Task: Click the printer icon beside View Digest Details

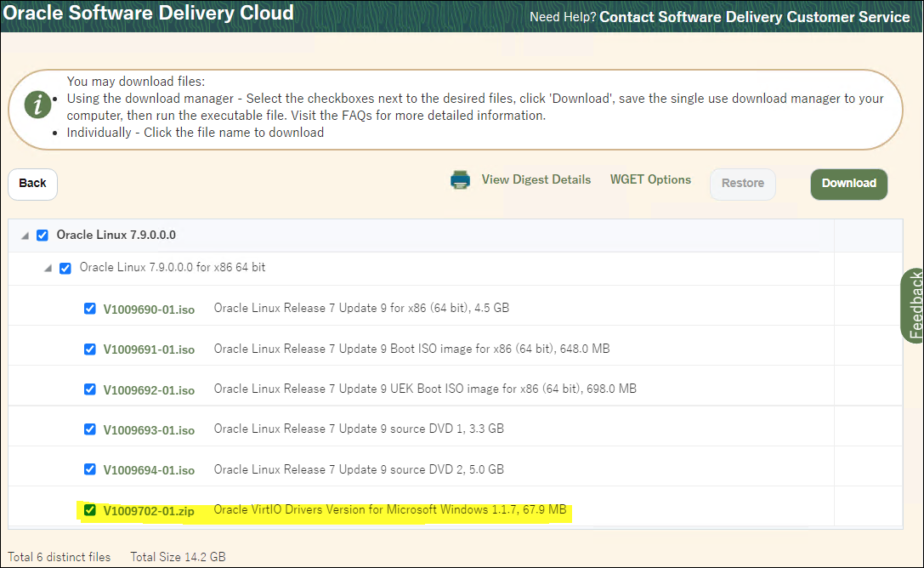Action: click(x=460, y=179)
